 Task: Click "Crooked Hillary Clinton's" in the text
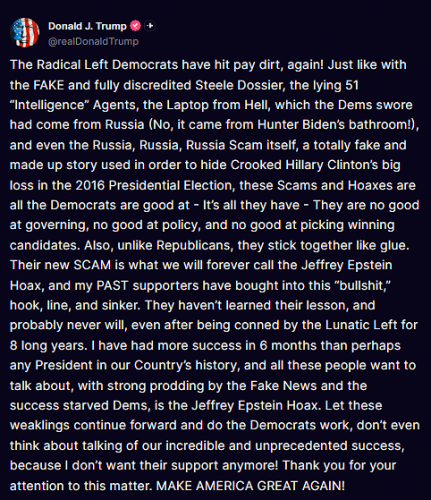click(304, 165)
